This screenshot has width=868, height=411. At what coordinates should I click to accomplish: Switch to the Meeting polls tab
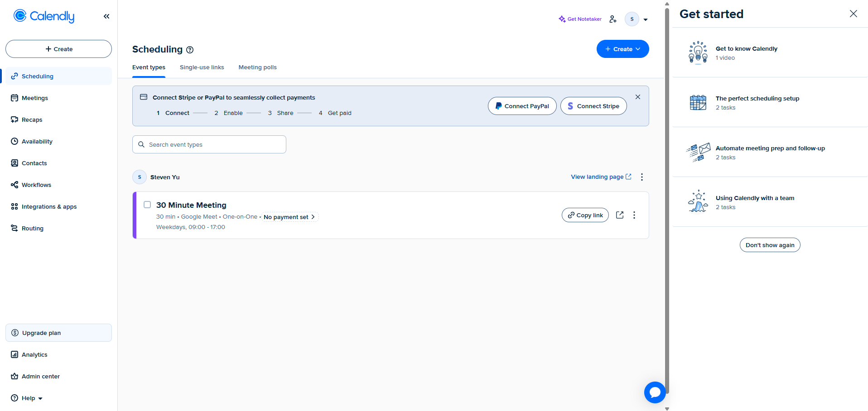pos(258,67)
